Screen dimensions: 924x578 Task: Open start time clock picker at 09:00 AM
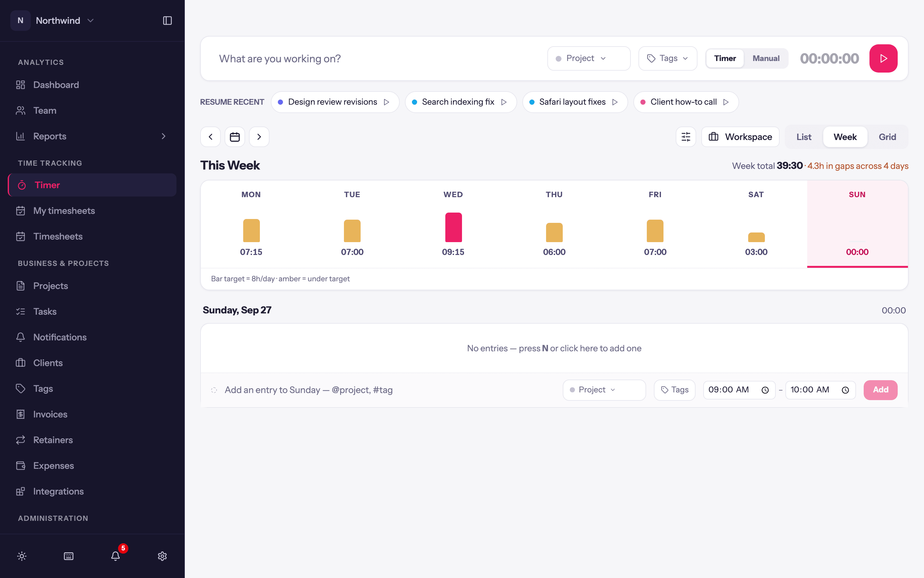point(765,390)
